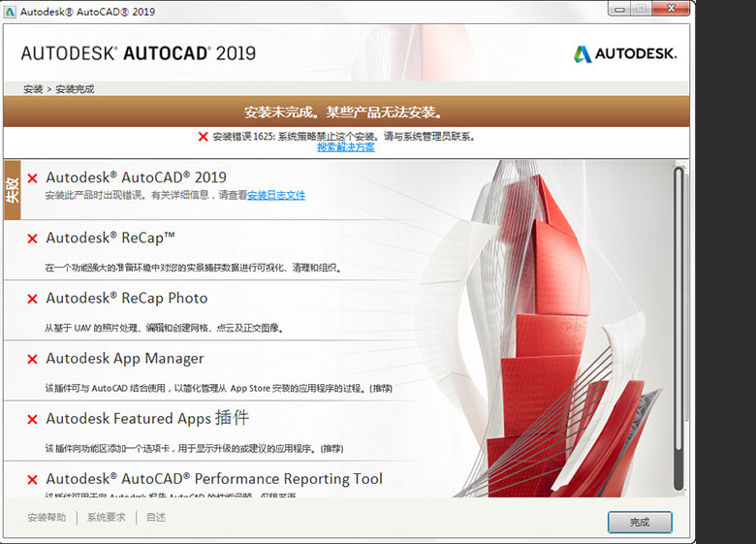The height and width of the screenshot is (544, 756).
Task: Click the red X next to ReCap Photo
Action: 32,299
